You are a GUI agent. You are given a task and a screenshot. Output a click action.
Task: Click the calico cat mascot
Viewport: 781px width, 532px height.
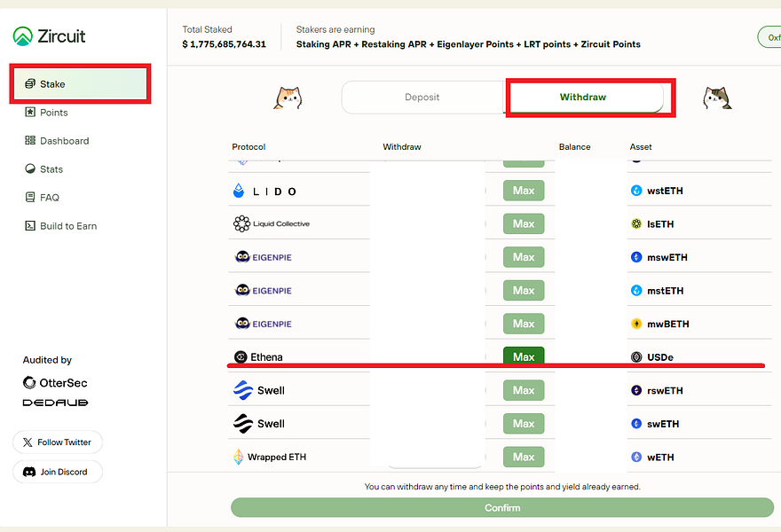[717, 97]
